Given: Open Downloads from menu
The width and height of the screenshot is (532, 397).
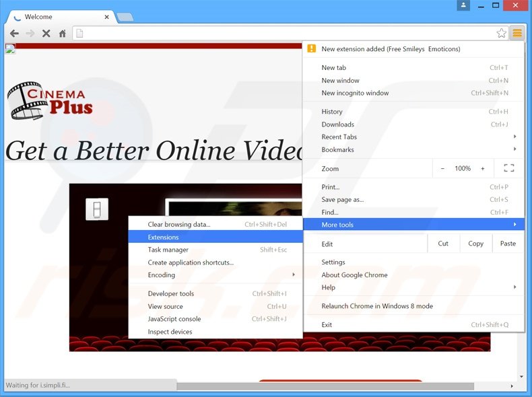Looking at the screenshot, I should 413,124.
